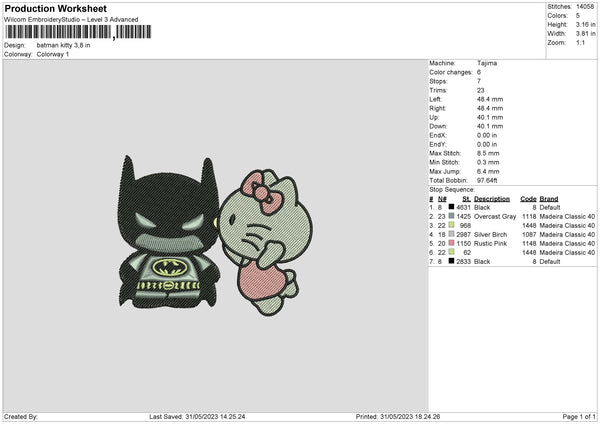The image size is (600, 424).
Task: Click the 'Left:' measurement label
Action: [435, 99]
